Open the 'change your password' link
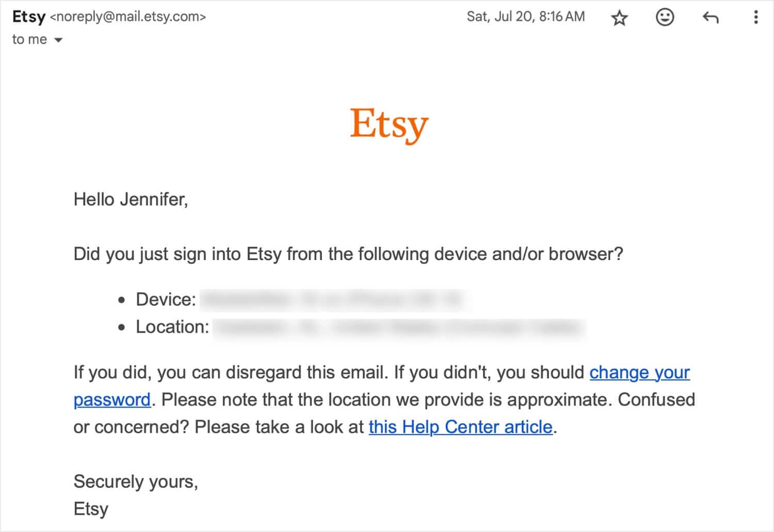The height and width of the screenshot is (532, 774). (639, 373)
